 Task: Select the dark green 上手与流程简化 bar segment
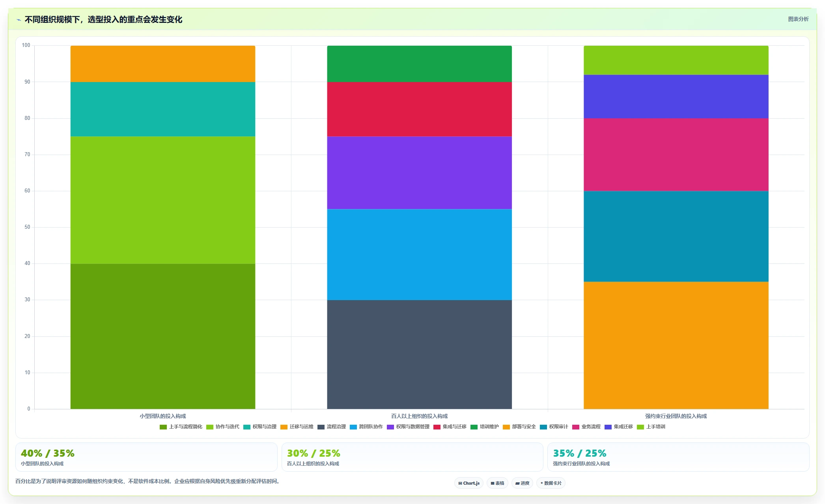coord(163,336)
